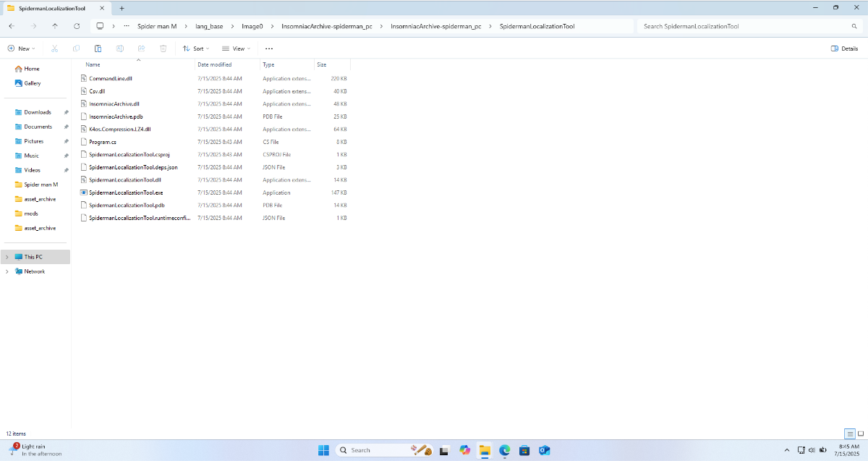Select the file Program.cs
Screen dimensions: 868x461
pyautogui.click(x=103, y=142)
